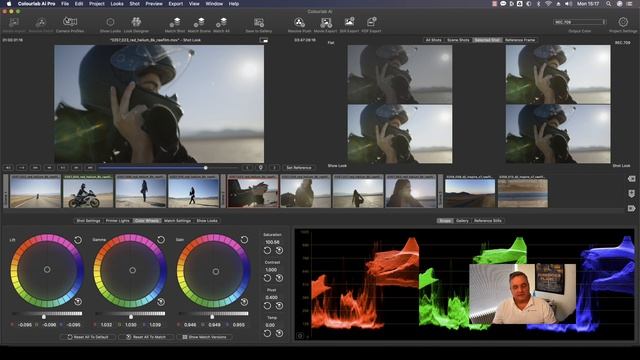Click bottom icon right of thumbnail strip
This screenshot has height=360, width=640.
pyautogui.click(x=631, y=208)
